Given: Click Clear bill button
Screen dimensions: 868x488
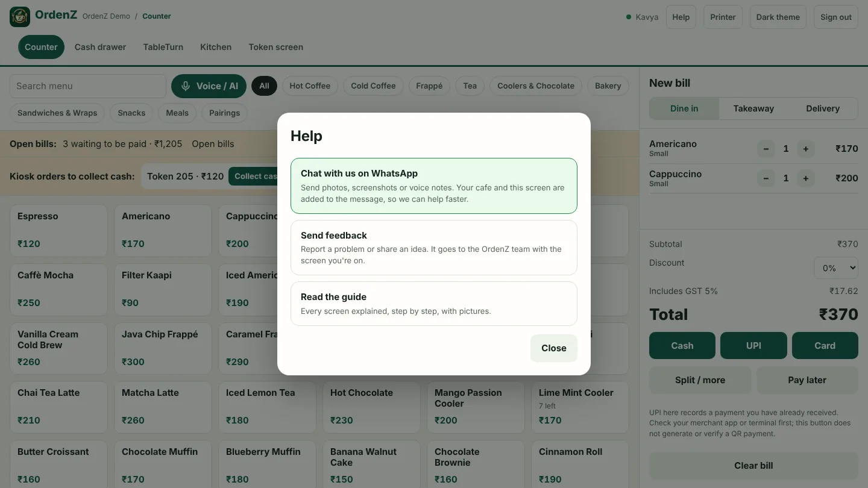Looking at the screenshot, I should tap(753, 466).
